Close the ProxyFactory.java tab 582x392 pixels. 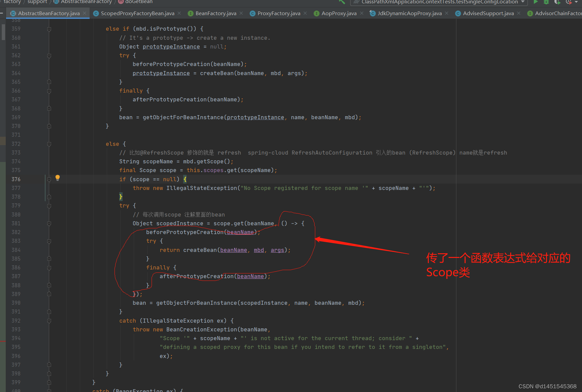[305, 13]
